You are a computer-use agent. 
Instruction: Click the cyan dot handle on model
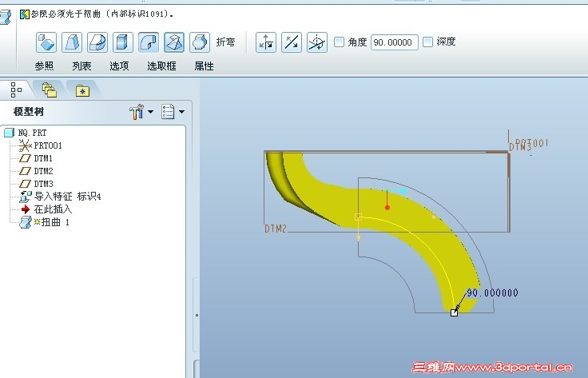tap(403, 191)
